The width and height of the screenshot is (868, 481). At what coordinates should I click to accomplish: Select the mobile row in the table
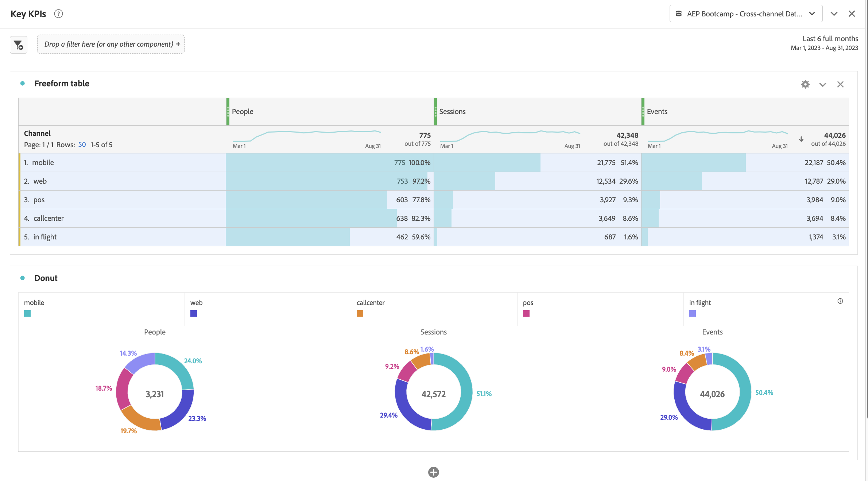434,163
